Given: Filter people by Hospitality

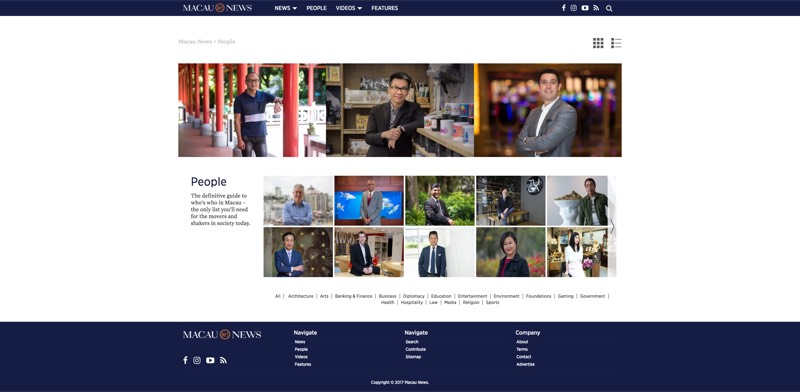Looking at the screenshot, I should 412,302.
